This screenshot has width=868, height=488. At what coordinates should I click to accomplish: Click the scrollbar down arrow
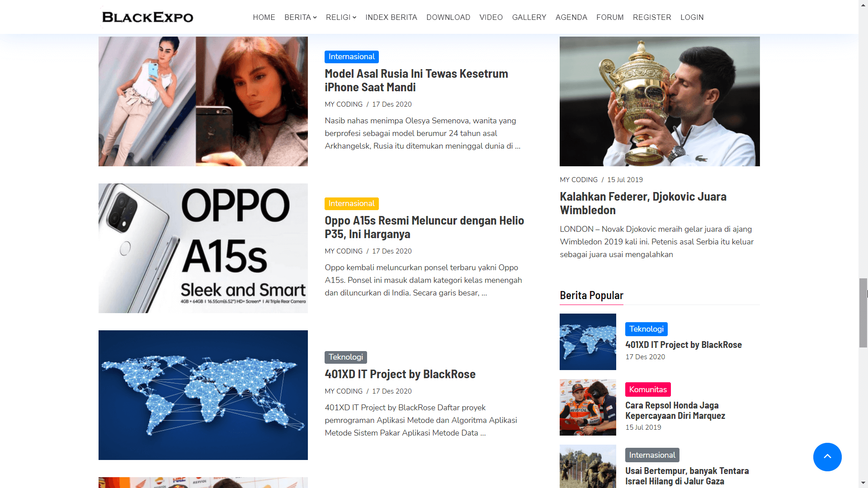click(x=863, y=482)
